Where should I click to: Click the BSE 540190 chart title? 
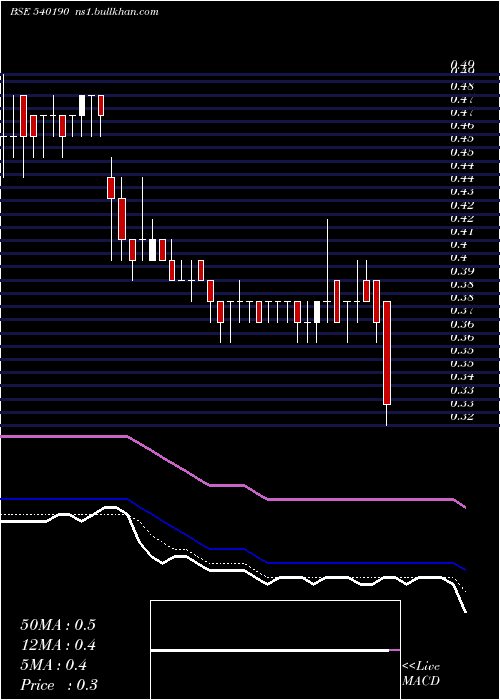point(39,12)
